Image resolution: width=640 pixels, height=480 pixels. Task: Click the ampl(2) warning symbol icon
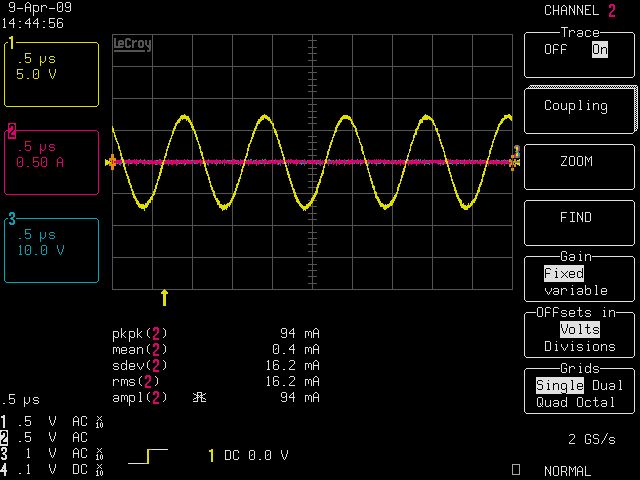point(199,397)
